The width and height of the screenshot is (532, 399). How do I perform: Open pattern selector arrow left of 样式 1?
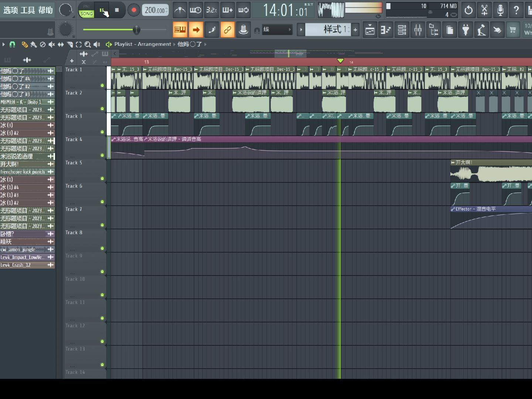(301, 30)
